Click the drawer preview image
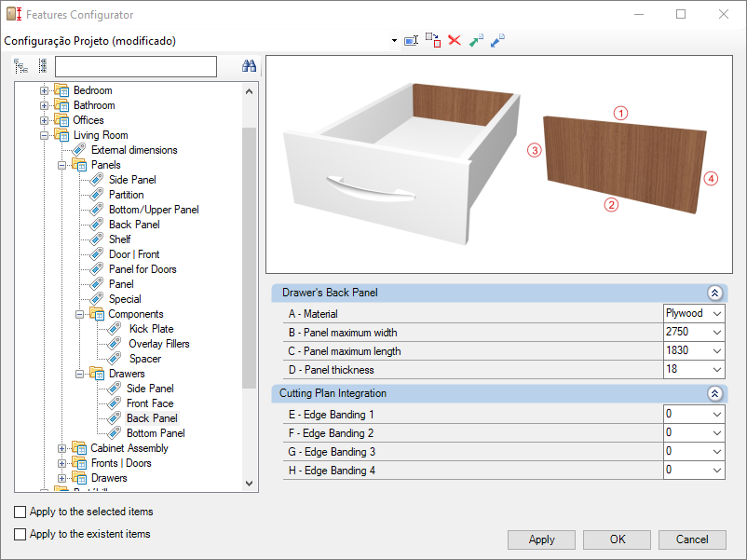Screen dimensions: 747x560 tap(499, 164)
